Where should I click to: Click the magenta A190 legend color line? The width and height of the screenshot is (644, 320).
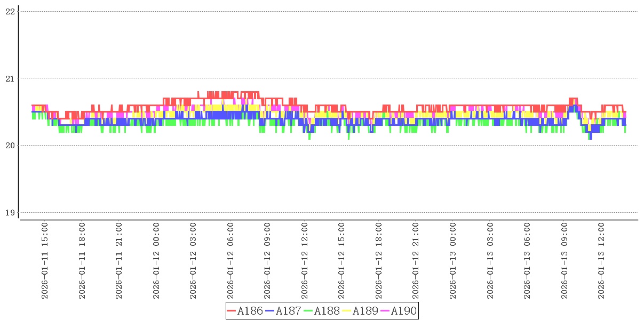[385, 311]
